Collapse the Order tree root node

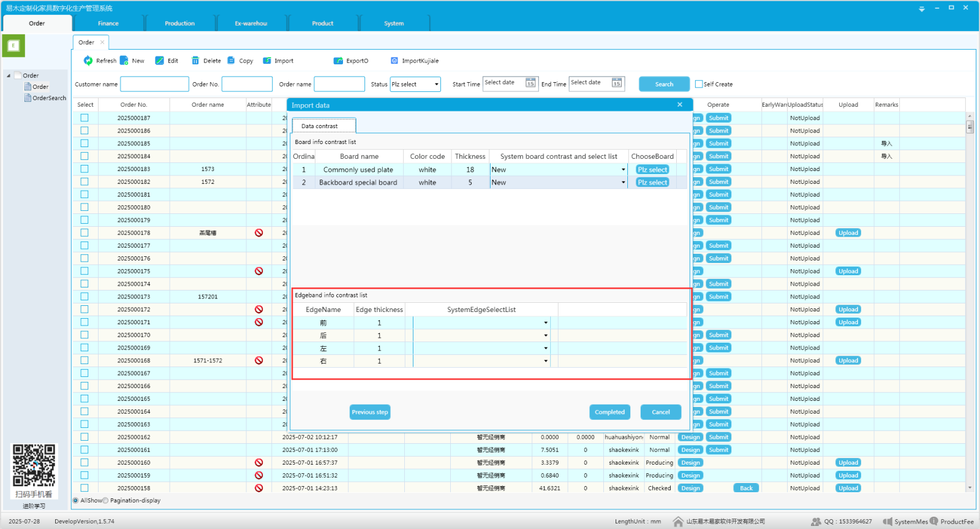[9, 75]
